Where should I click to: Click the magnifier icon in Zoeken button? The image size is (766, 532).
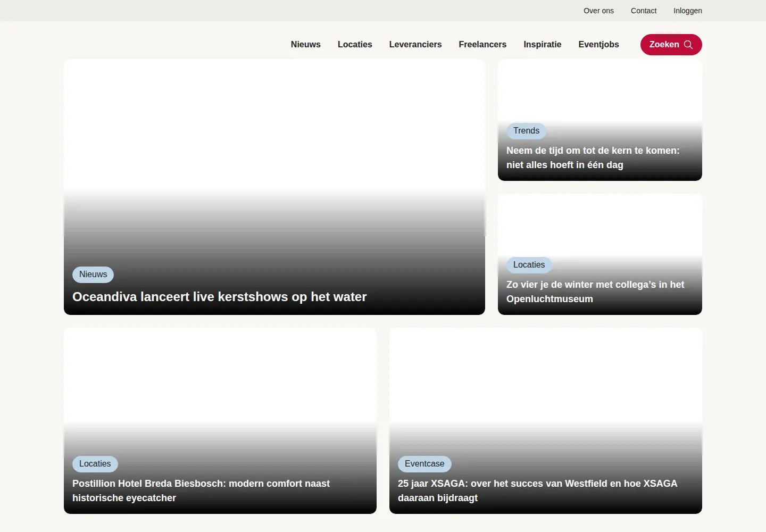point(688,45)
